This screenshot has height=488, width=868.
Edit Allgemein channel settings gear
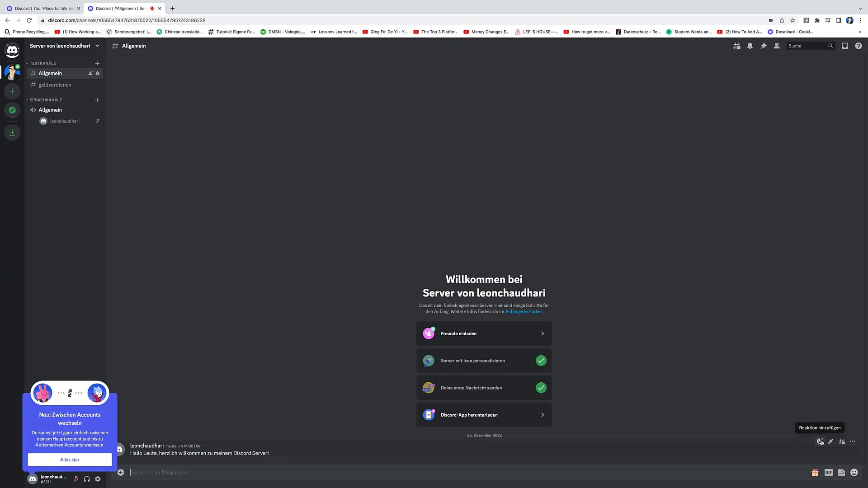(98, 73)
